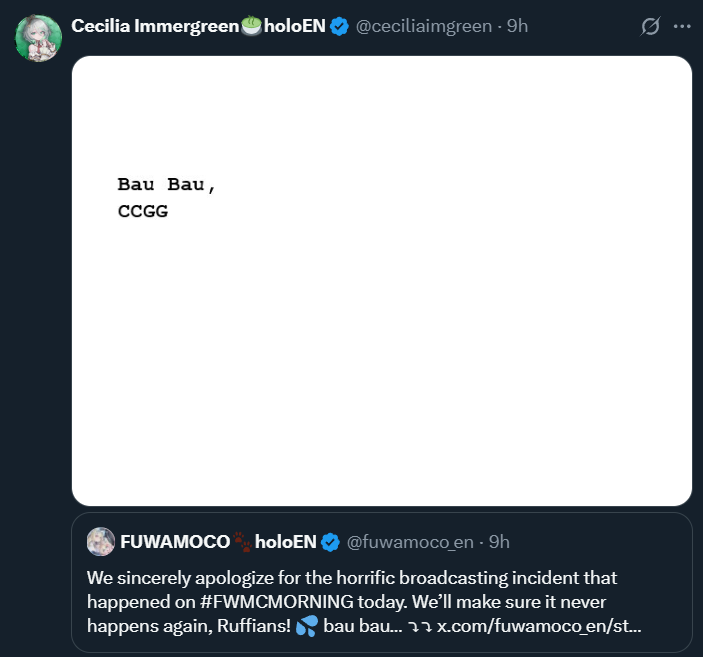Click the paw prints emoji in FUWAMOCO's name
Image resolution: width=703 pixels, height=657 pixels.
coord(243,542)
